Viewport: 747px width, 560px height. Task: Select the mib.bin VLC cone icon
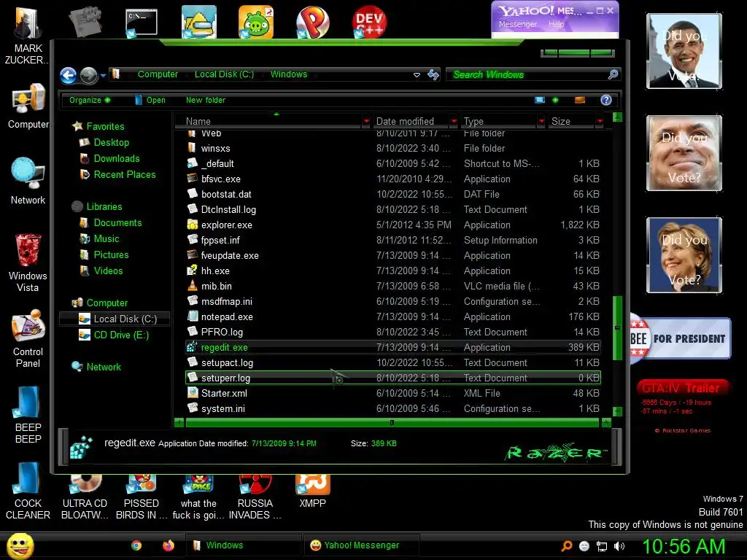click(x=192, y=286)
